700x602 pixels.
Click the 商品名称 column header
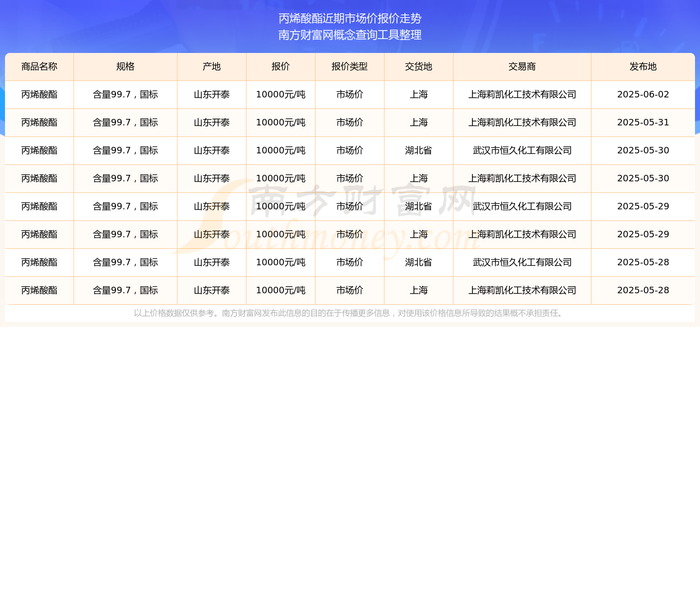pos(39,66)
